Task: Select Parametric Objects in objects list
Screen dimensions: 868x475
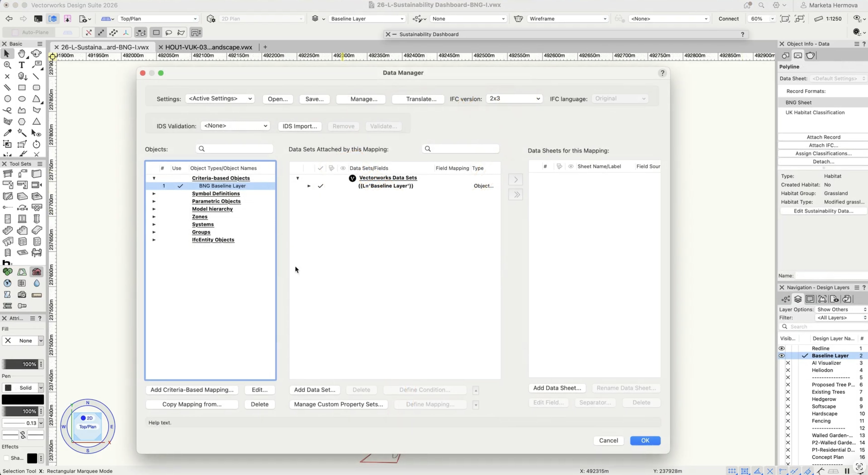Action: tap(216, 201)
